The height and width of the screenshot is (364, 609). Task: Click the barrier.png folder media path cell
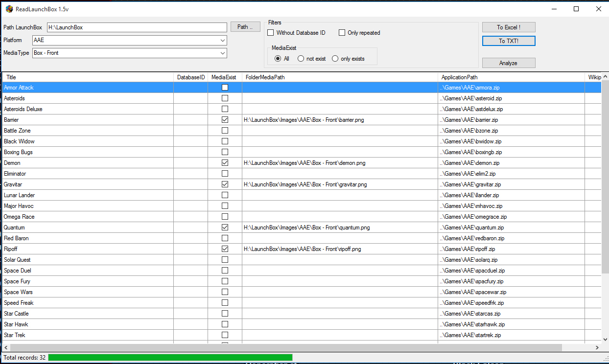click(x=340, y=120)
